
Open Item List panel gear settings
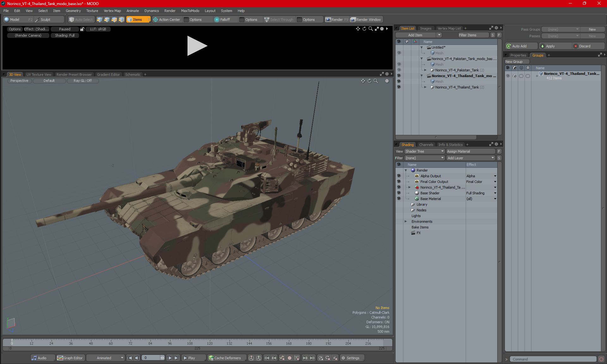point(496,28)
